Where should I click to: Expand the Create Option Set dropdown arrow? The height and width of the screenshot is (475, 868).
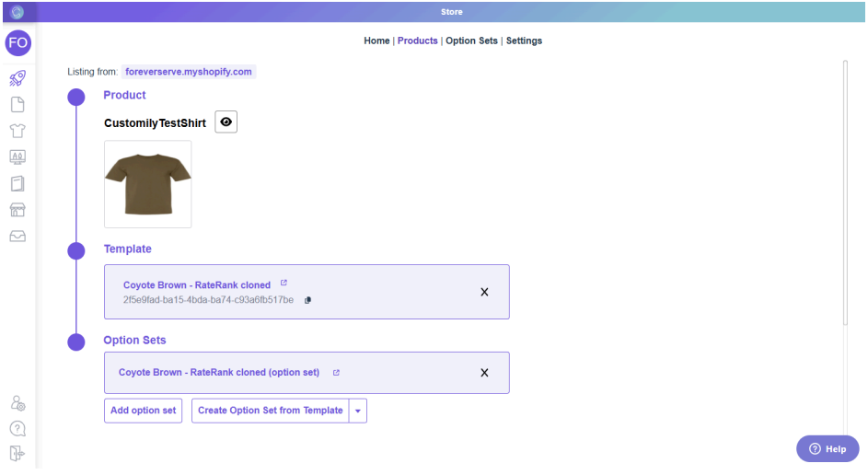(358, 411)
